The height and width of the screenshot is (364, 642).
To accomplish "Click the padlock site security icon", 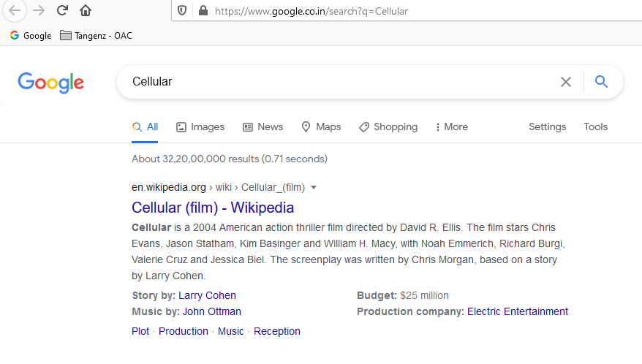I will [203, 11].
